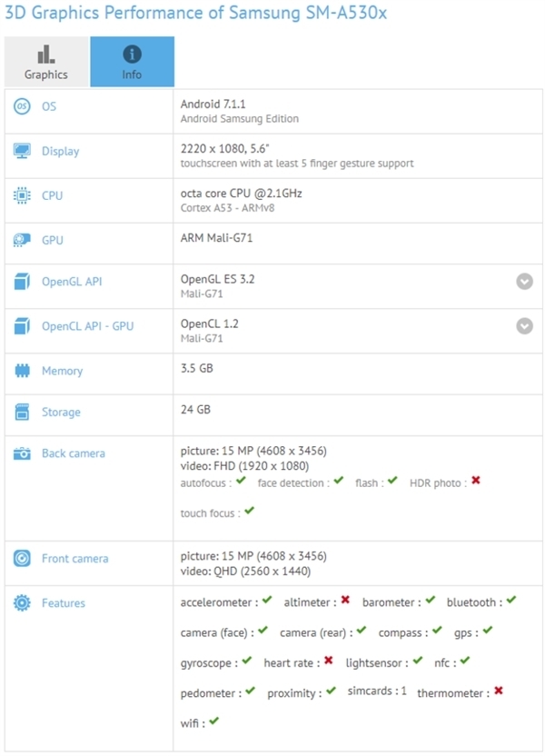The height and width of the screenshot is (756, 545).
Task: Click the simcards value in Features
Action: point(403,692)
